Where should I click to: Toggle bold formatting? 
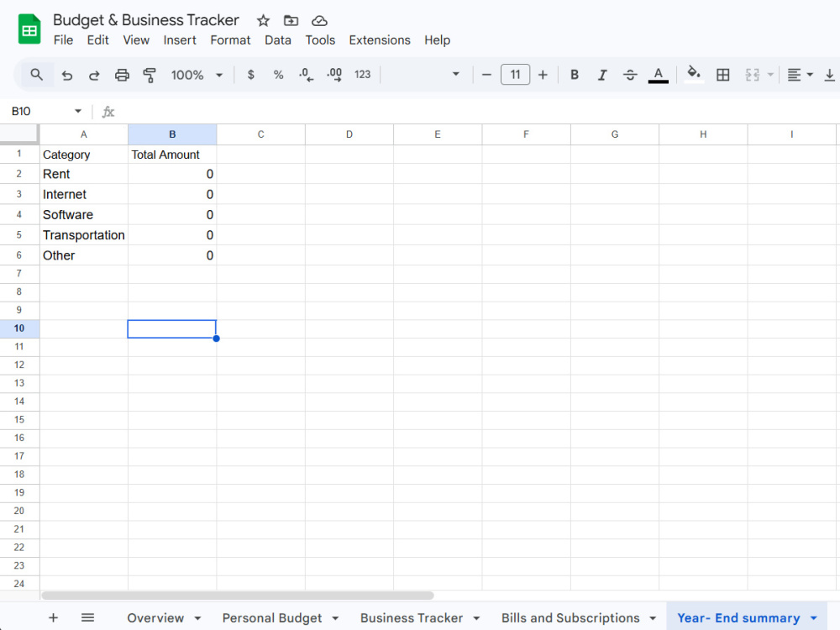point(575,75)
